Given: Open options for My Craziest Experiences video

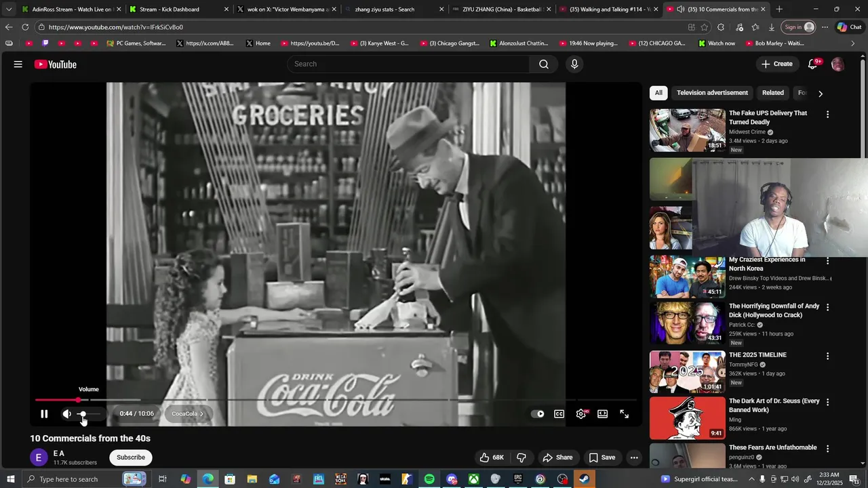Looking at the screenshot, I should point(827,261).
